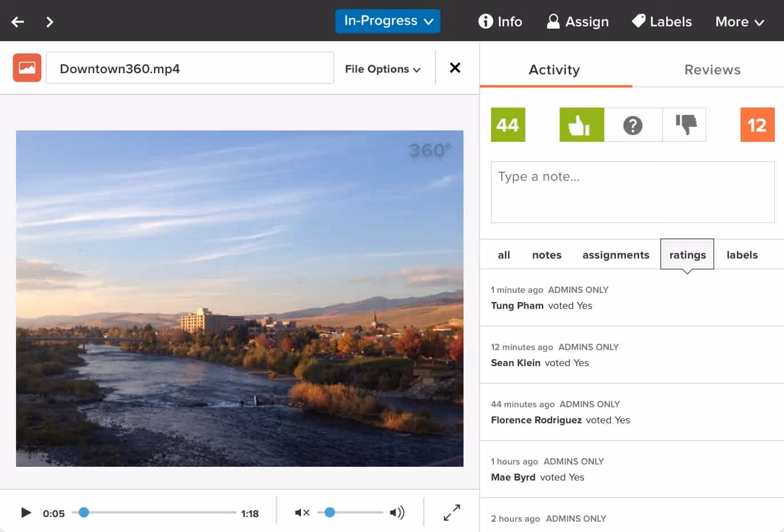The height and width of the screenshot is (532, 784).
Task: Click the orange 12 count badge
Action: click(757, 125)
